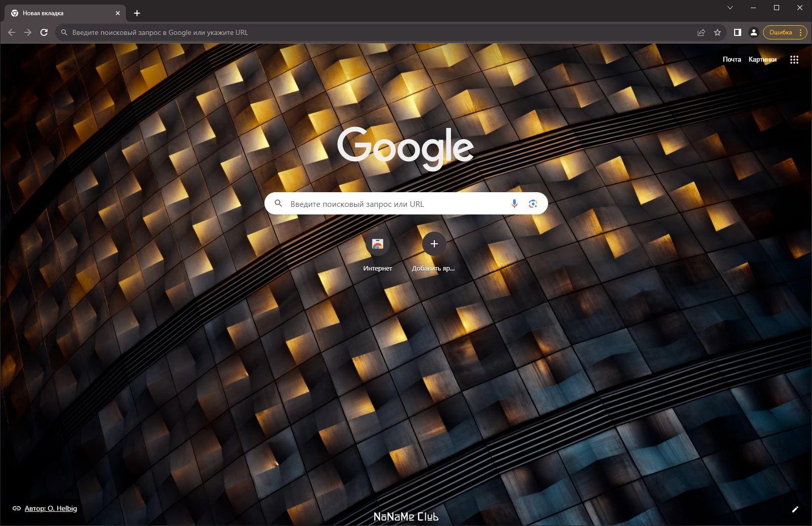Bookmark the page with the star icon

click(x=717, y=32)
